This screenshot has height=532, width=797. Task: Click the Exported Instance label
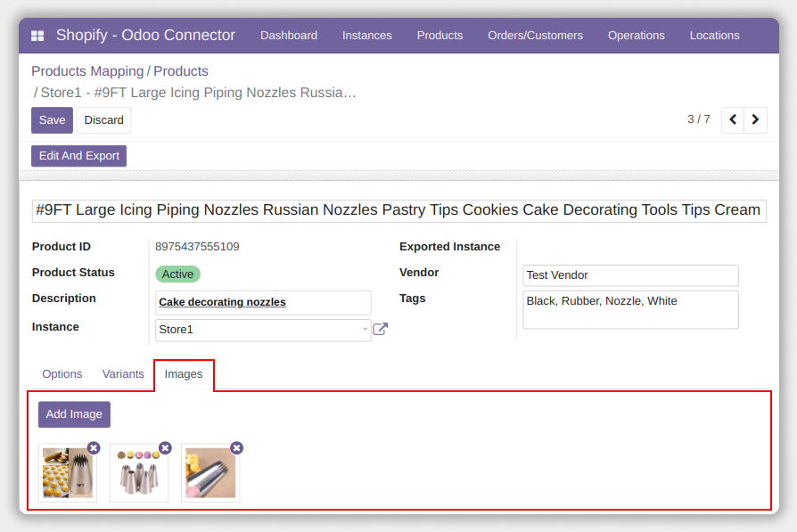click(450, 247)
